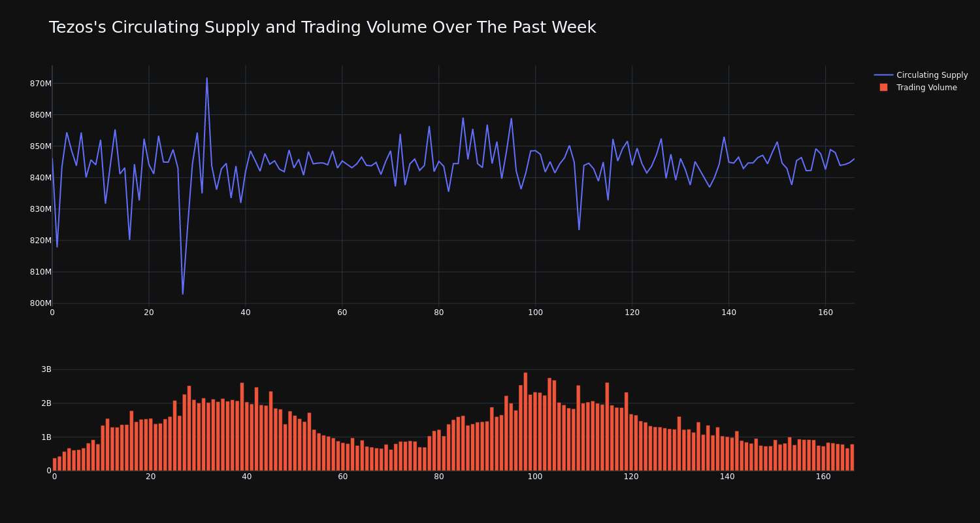Image resolution: width=980 pixels, height=523 pixels.
Task: Click the 800M y-axis label
Action: [x=41, y=303]
